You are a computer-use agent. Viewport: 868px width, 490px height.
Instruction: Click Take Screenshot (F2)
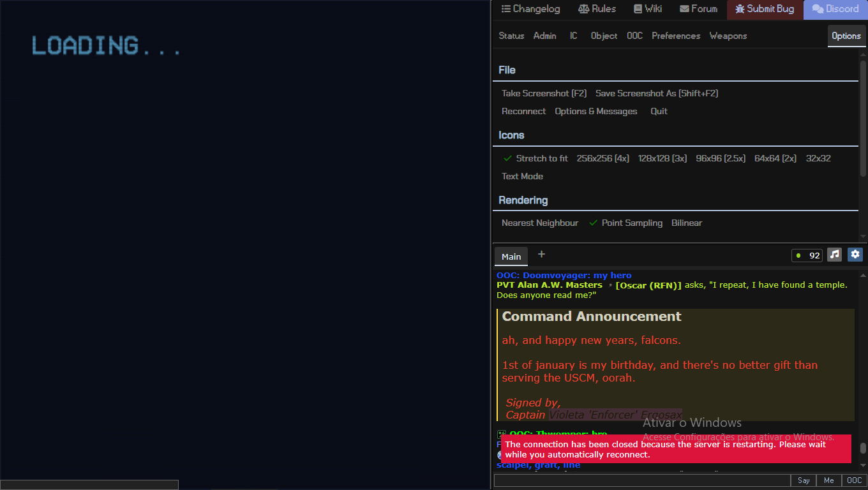click(544, 93)
